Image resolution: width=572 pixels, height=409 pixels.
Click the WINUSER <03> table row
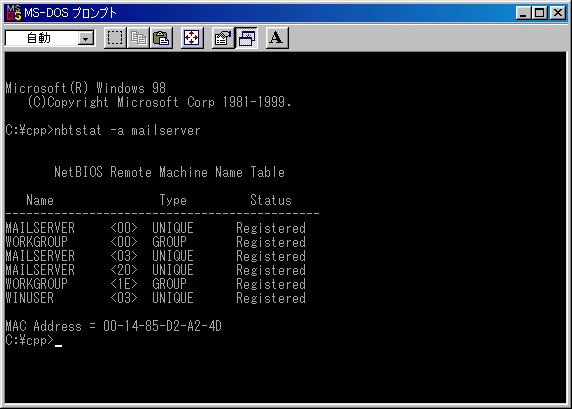point(155,298)
